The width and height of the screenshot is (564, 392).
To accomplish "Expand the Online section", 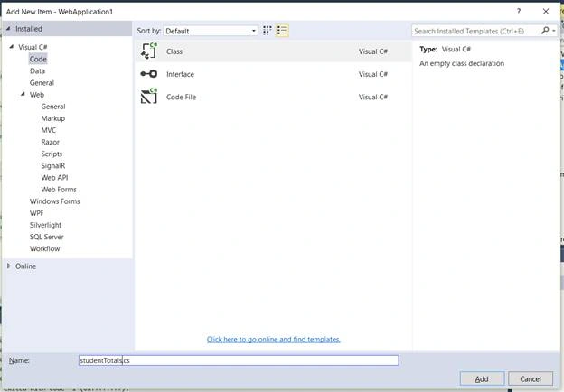I will pyautogui.click(x=9, y=266).
